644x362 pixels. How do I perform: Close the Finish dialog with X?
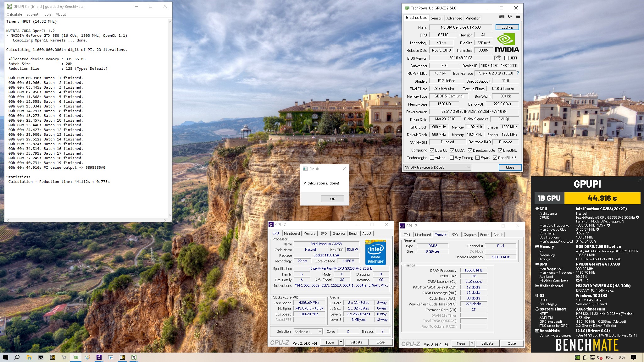pyautogui.click(x=344, y=169)
